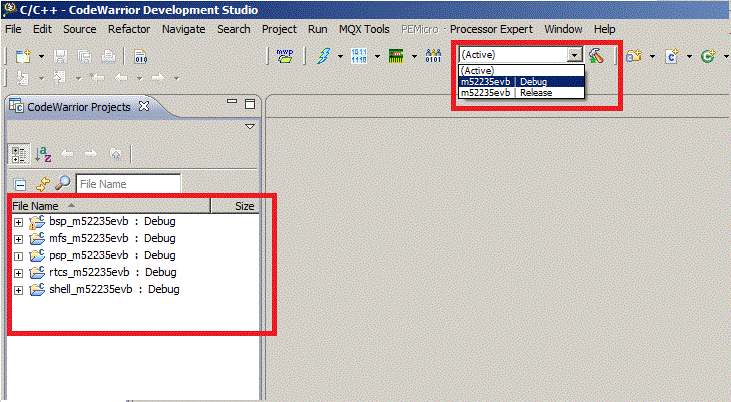731x402 pixels.
Task: Click the a-z sort icon
Action: coord(43,154)
